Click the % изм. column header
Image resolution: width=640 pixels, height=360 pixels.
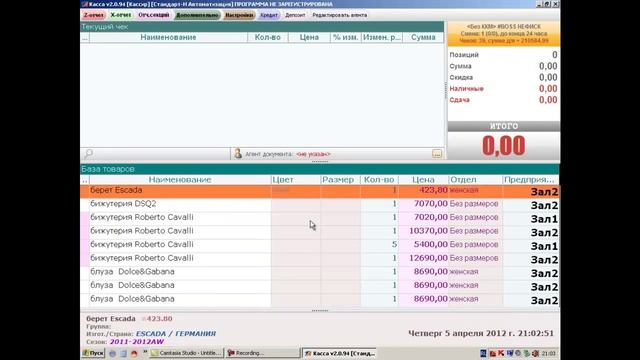345,37
